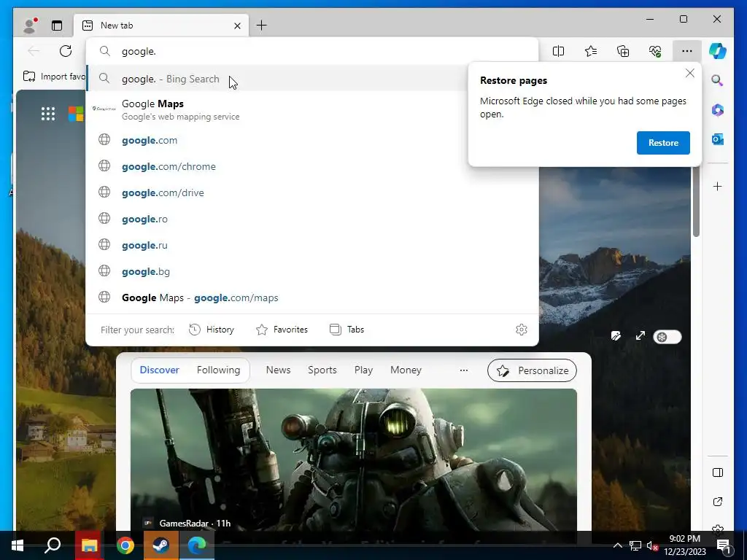
Task: Open the Microsoft 365 sidebar icon
Action: tap(718, 110)
